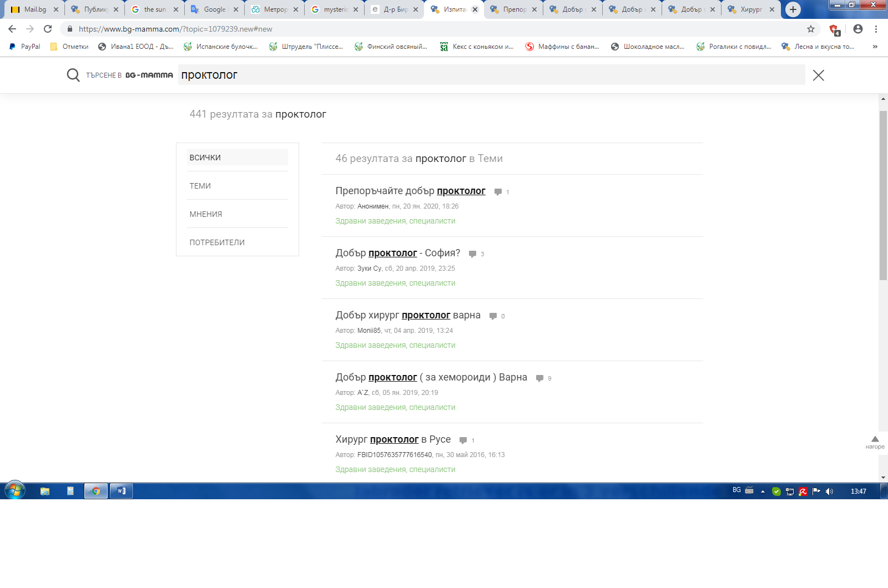Select the ТЕМИ filter
The height and width of the screenshot is (588, 888).
pyautogui.click(x=200, y=186)
